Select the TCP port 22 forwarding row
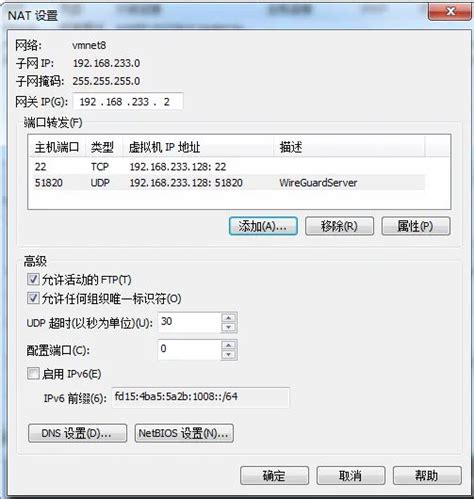The image size is (474, 499). point(229,166)
